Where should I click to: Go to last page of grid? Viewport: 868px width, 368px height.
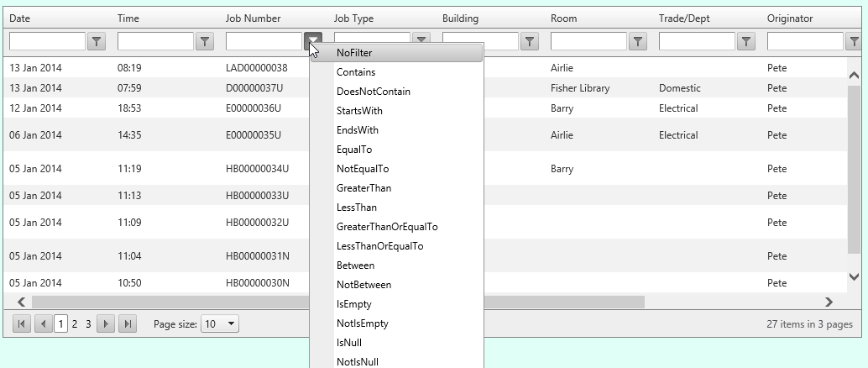point(128,323)
